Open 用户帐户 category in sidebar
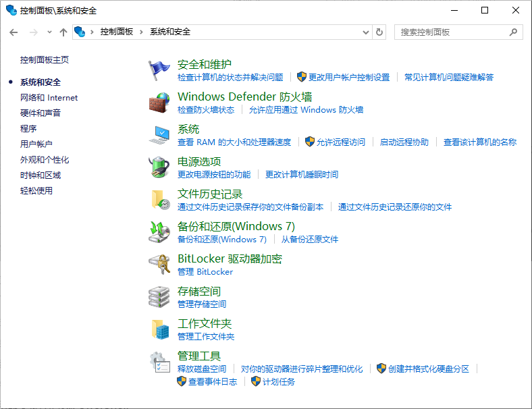 [36, 144]
